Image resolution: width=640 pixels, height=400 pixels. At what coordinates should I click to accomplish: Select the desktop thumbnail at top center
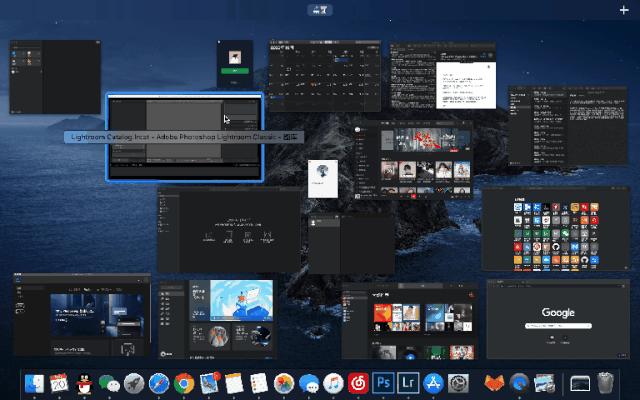pos(320,9)
